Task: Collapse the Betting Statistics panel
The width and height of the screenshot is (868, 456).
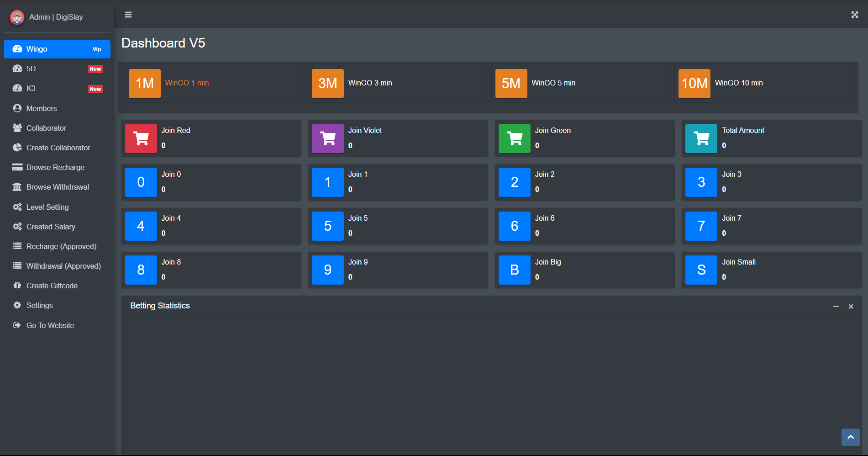Action: (836, 307)
